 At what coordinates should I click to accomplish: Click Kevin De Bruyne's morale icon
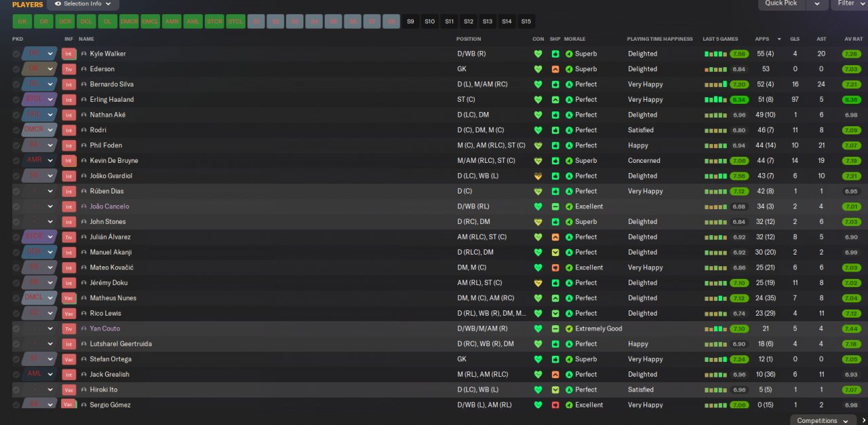pyautogui.click(x=568, y=161)
